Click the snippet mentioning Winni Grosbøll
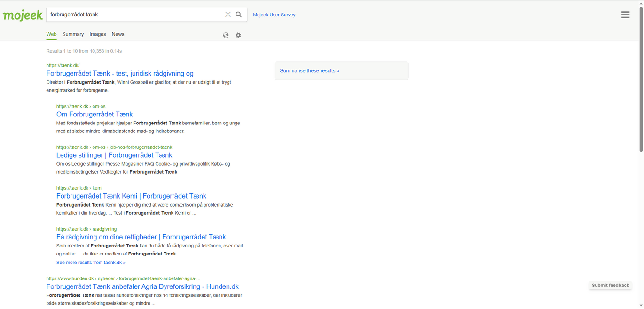 click(x=139, y=86)
